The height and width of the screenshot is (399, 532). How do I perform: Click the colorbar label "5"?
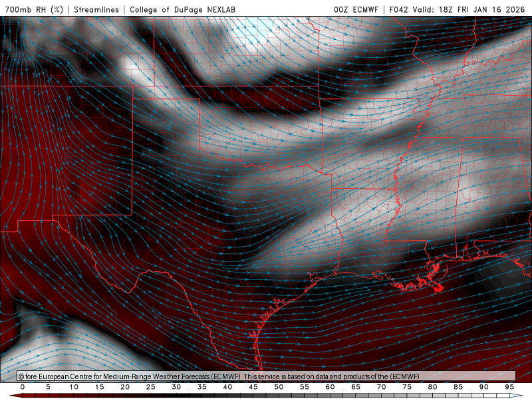tap(48, 387)
